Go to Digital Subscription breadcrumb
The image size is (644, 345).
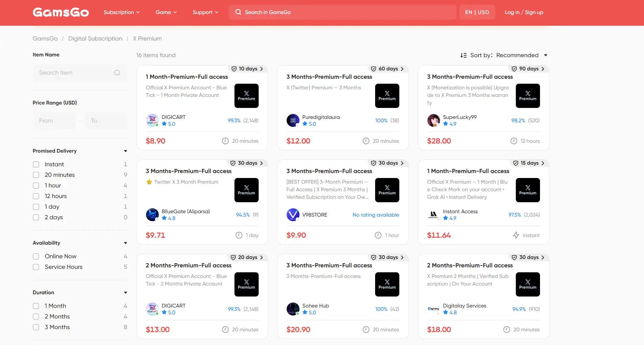(95, 39)
